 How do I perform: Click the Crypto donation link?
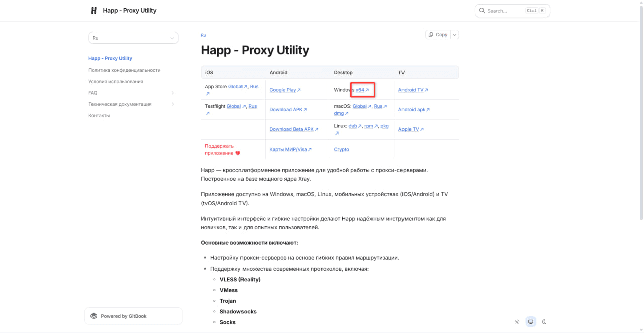pyautogui.click(x=341, y=149)
